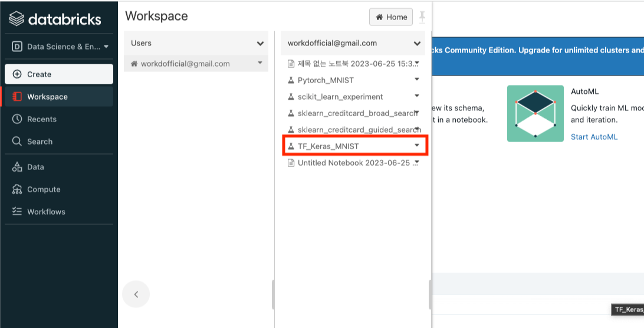Viewport: 644px width, 328px height.
Task: Click the Recents clock icon
Action: [x=17, y=119]
